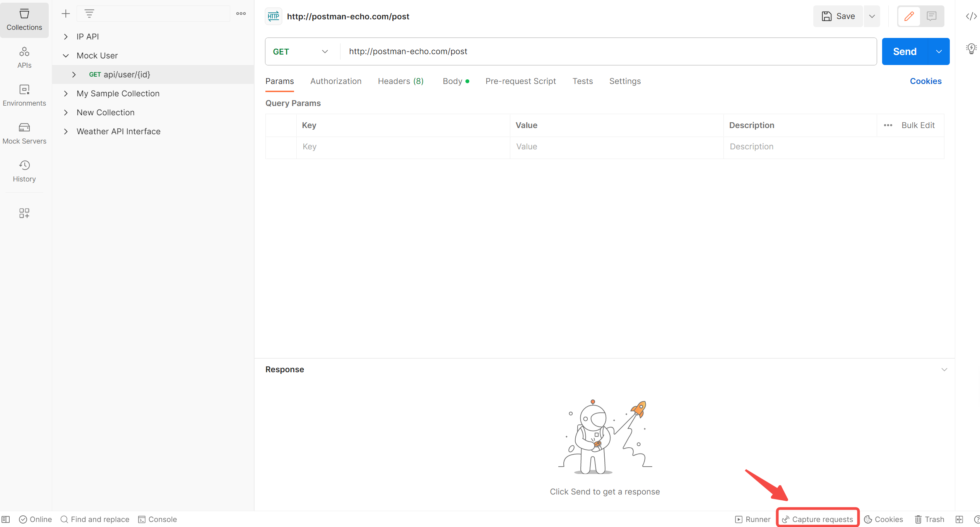Image resolution: width=980 pixels, height=527 pixels.
Task: Expand the New Collection folder
Action: pyautogui.click(x=66, y=113)
